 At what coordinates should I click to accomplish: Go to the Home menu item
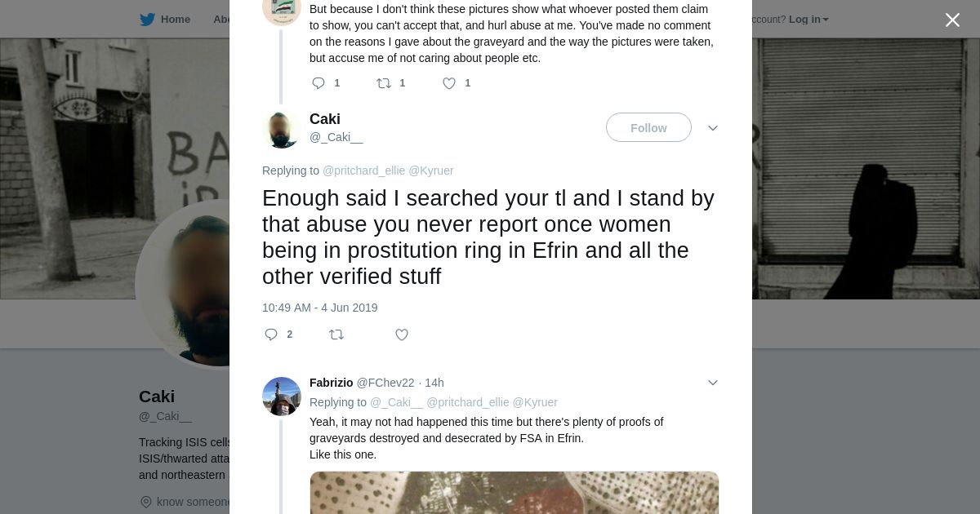click(175, 20)
